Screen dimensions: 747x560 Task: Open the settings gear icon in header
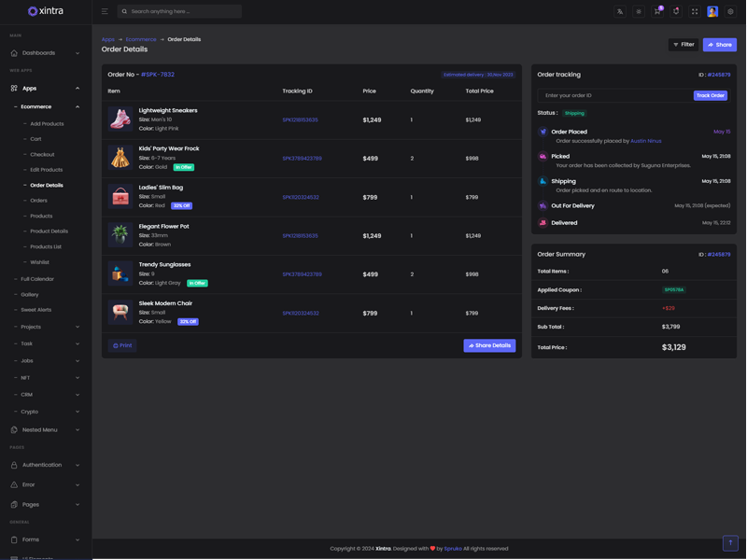730,12
